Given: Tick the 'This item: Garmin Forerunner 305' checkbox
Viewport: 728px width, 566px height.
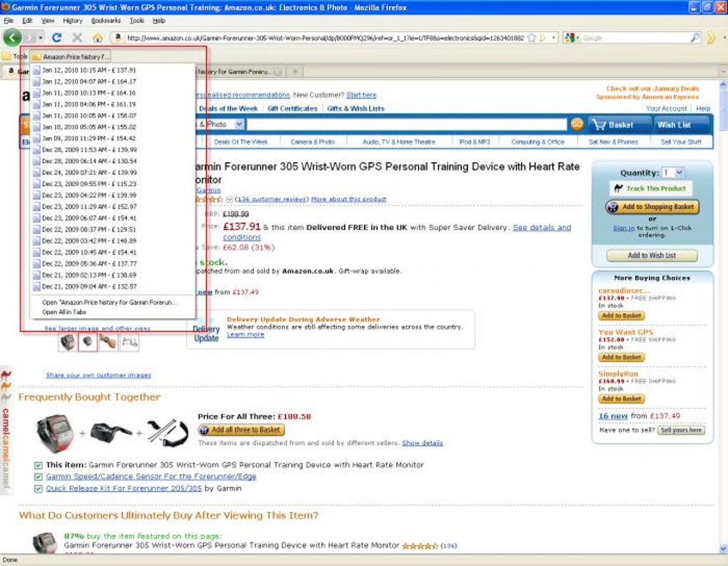Looking at the screenshot, I should [x=39, y=465].
